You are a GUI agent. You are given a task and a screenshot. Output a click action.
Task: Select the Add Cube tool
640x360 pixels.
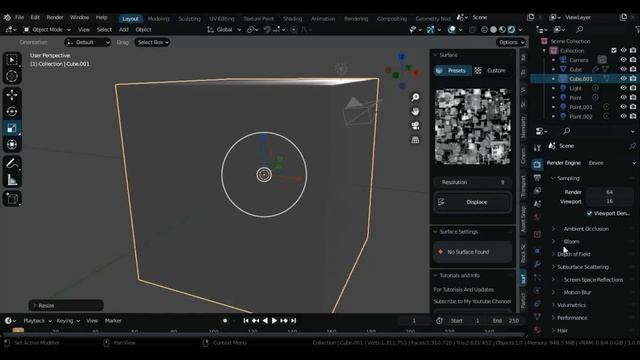pyautogui.click(x=12, y=199)
